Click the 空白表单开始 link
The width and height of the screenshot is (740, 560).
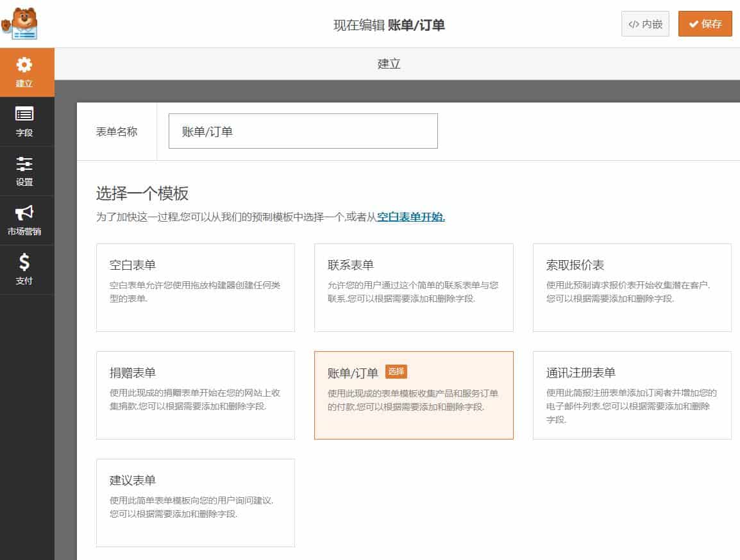pyautogui.click(x=411, y=217)
